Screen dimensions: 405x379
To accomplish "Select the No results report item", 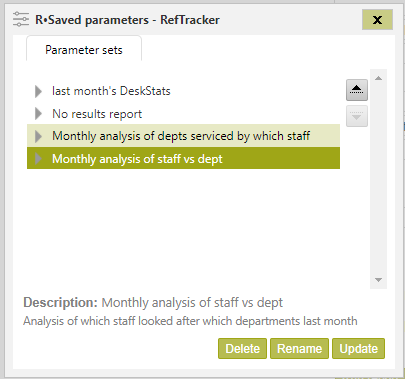I will (x=97, y=114).
